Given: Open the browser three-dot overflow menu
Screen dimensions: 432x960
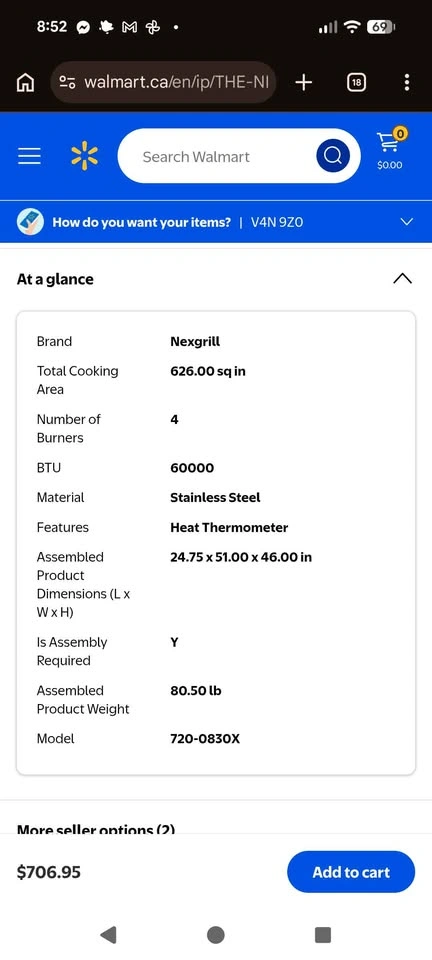Looking at the screenshot, I should coord(407,82).
